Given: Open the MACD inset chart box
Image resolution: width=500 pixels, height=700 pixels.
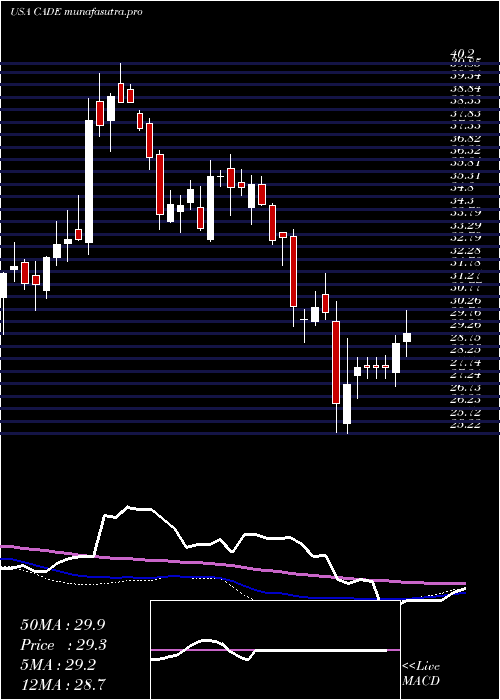Looking at the screenshot, I should coord(275,650).
